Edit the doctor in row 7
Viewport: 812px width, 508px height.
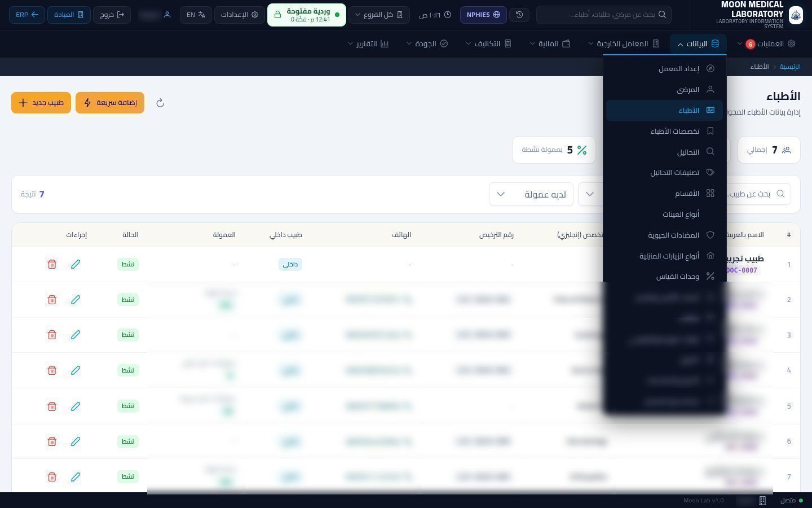point(76,477)
